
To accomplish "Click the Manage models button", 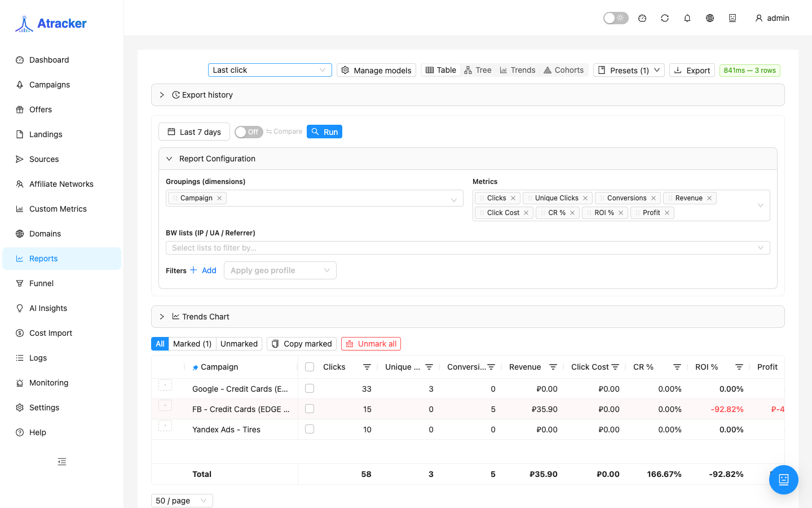I will [x=376, y=70].
